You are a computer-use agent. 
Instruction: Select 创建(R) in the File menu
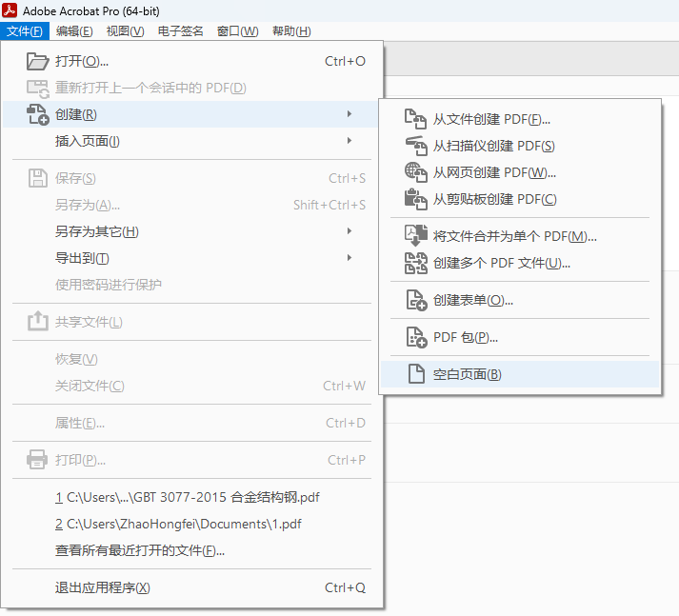(x=192, y=114)
